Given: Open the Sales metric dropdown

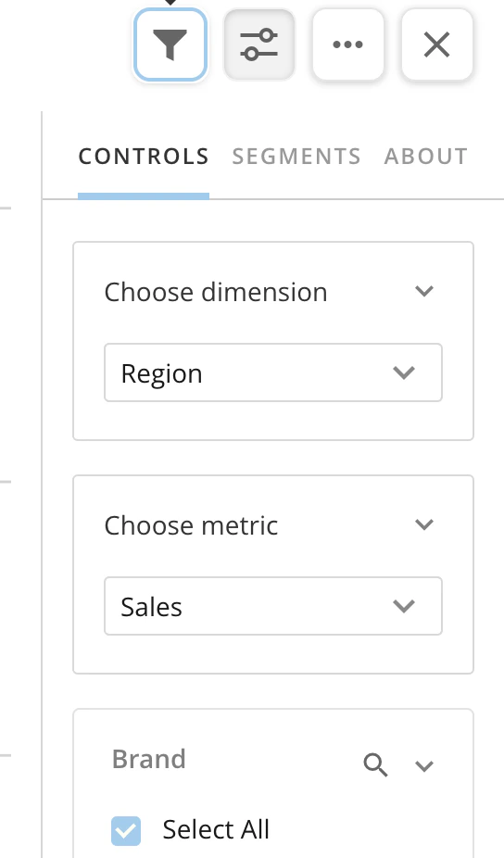Looking at the screenshot, I should [x=273, y=606].
